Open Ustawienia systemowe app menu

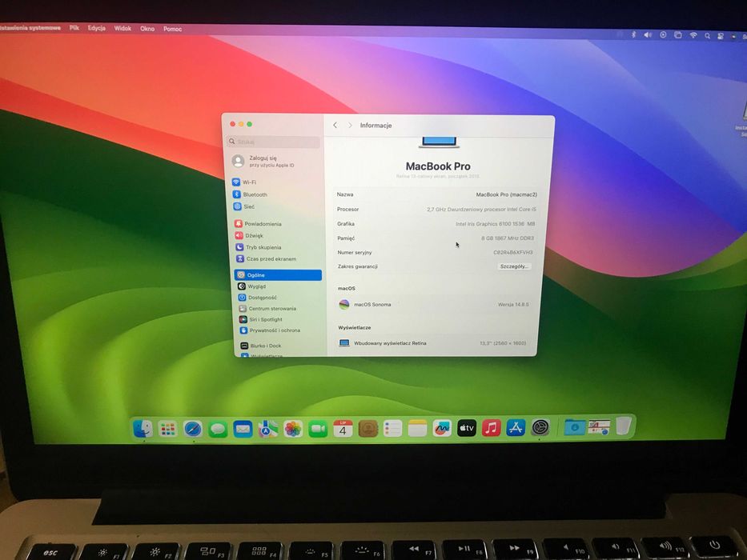click(x=30, y=28)
